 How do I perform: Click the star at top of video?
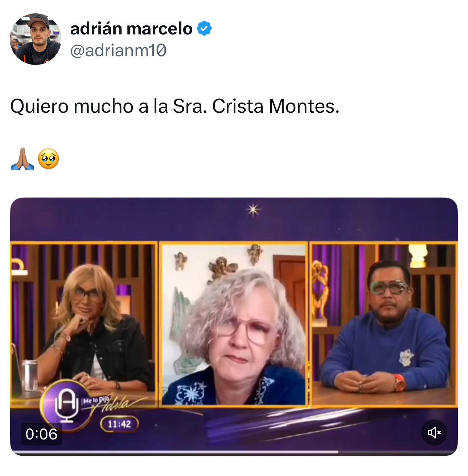[x=253, y=210]
